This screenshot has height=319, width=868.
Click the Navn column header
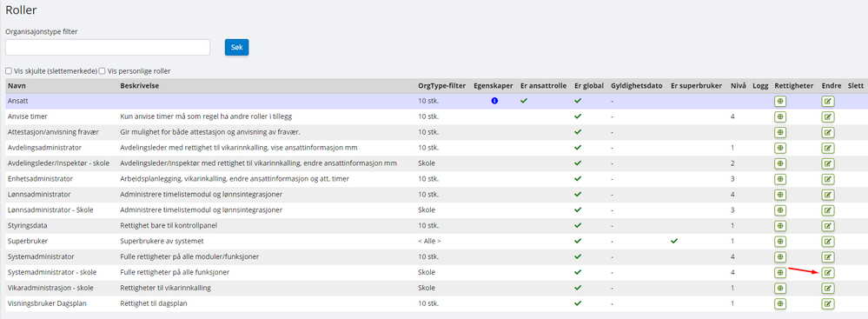(x=17, y=86)
